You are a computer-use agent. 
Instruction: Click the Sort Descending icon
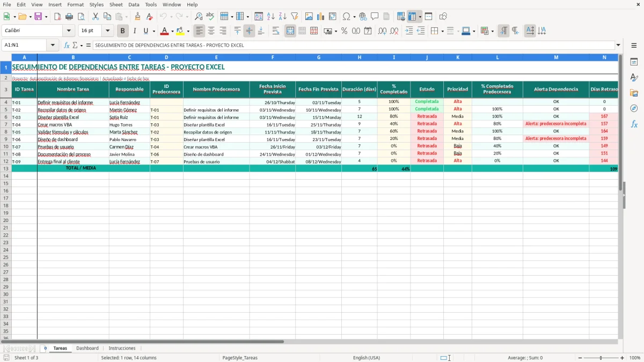click(283, 17)
